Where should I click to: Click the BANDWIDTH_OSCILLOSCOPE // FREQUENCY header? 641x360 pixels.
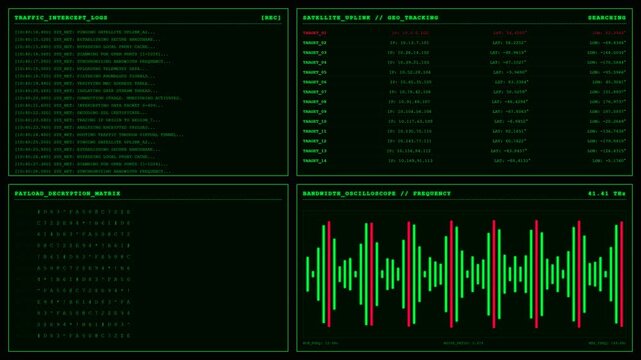click(377, 193)
